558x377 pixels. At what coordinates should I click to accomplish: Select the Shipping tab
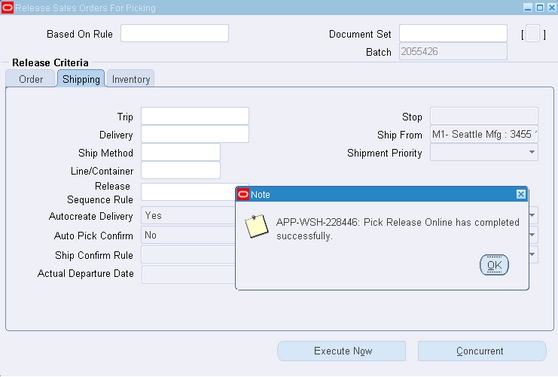81,79
